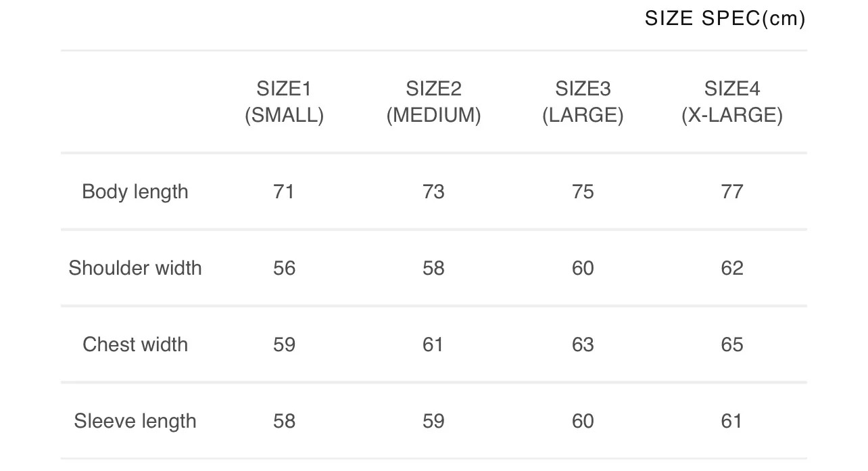Click Chest width value 61 for MEDIUM

433,344
